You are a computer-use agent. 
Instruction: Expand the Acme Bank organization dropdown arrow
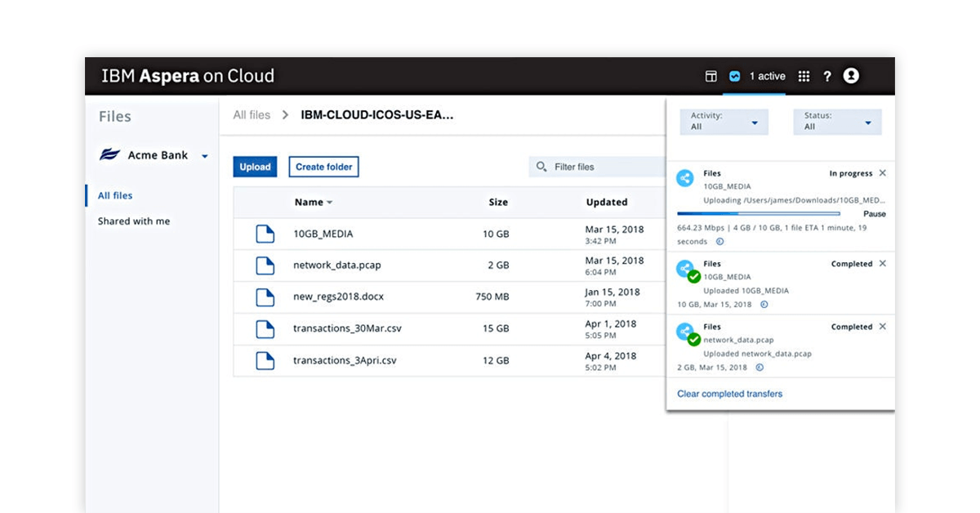click(205, 156)
